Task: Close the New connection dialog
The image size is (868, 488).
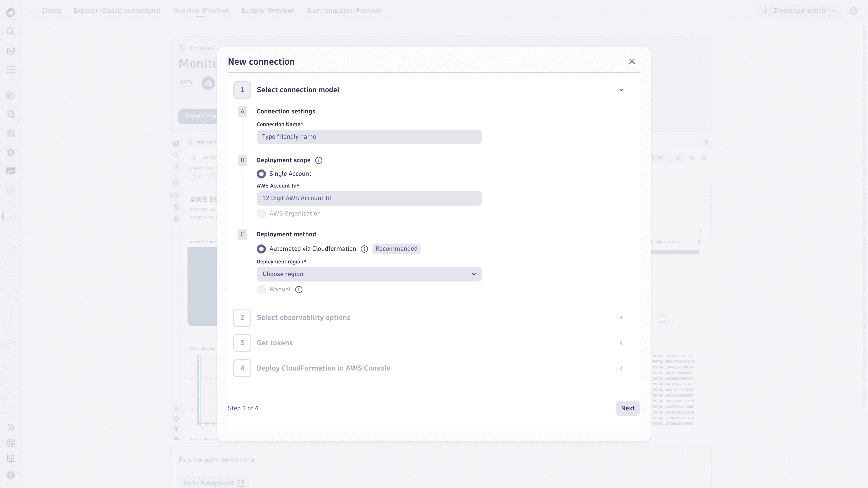Action: click(x=632, y=61)
